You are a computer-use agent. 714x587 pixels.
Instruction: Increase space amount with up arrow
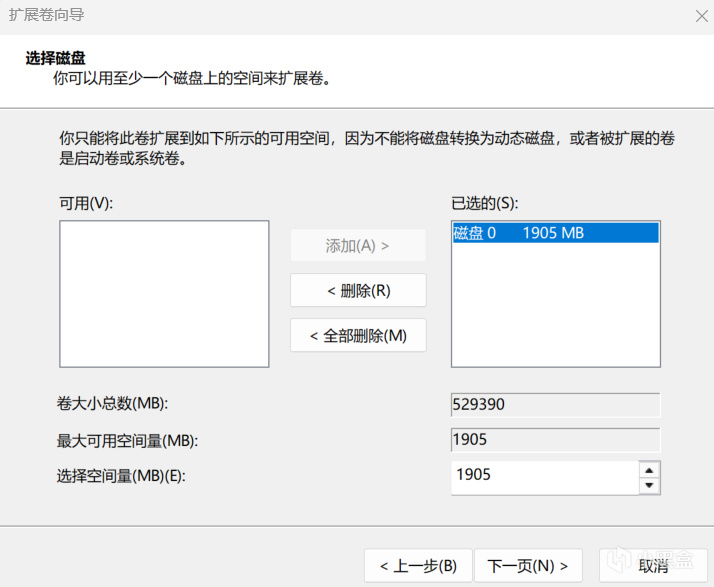(649, 469)
